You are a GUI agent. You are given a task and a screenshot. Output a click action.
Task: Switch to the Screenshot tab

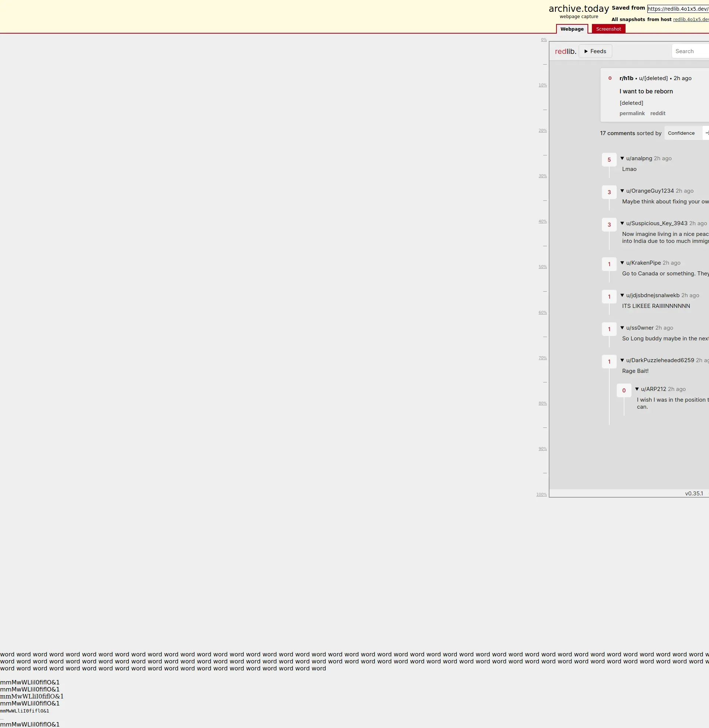pos(608,29)
